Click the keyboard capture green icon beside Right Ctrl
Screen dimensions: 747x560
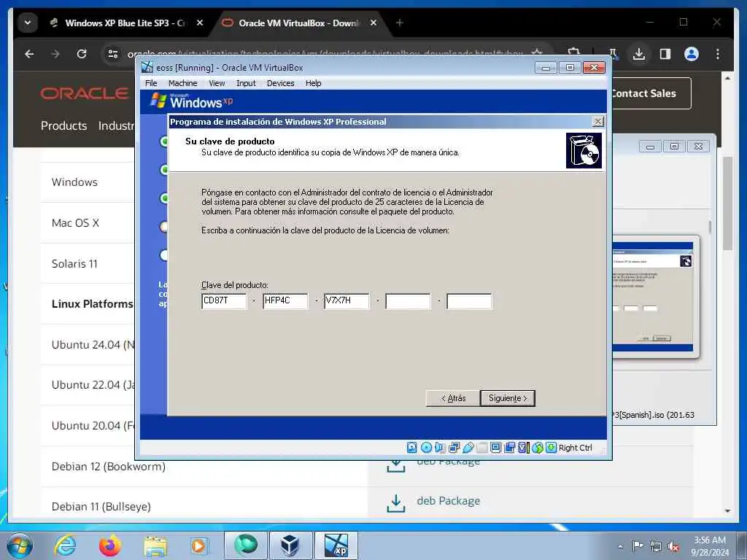coord(551,448)
